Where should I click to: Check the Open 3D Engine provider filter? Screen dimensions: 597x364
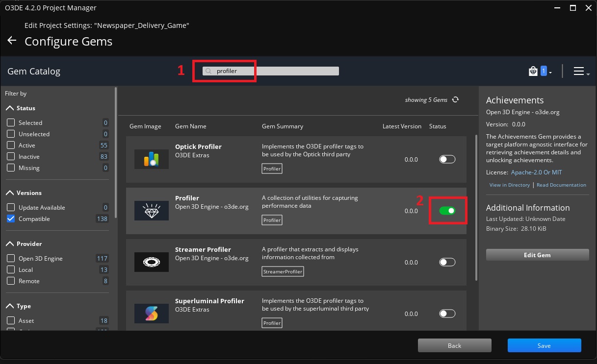pyautogui.click(x=11, y=258)
